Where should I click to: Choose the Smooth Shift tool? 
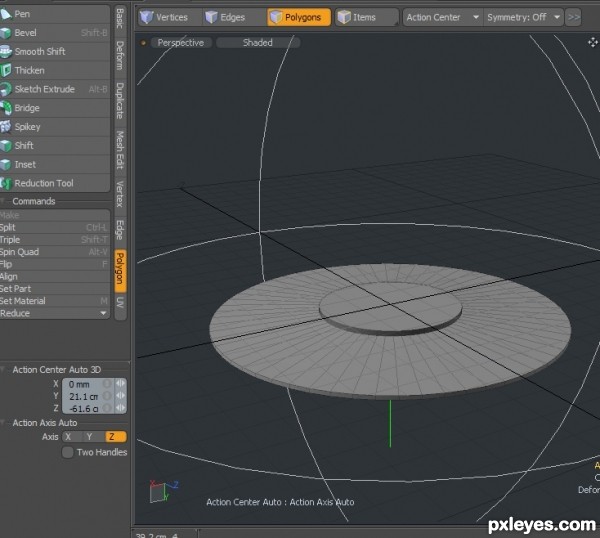[x=55, y=52]
